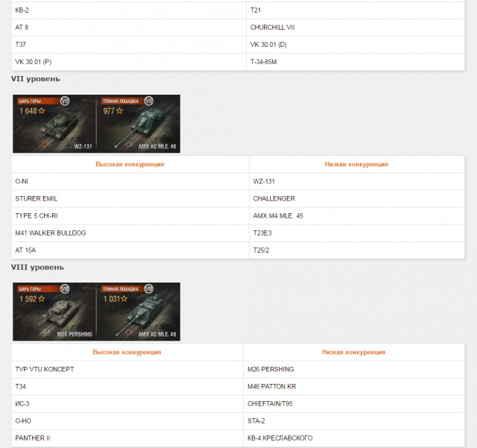Select the 'TVP VTU KONCEPT' cell

[x=127, y=370]
